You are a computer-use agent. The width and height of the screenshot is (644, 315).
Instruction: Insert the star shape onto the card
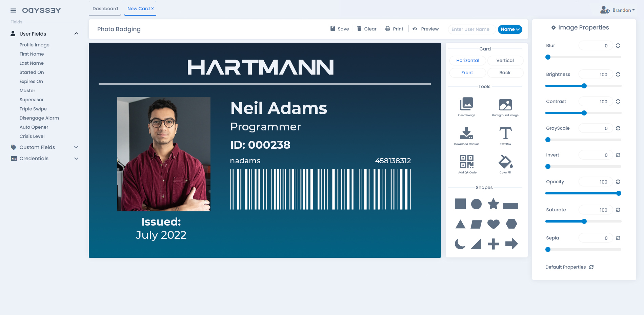point(494,204)
